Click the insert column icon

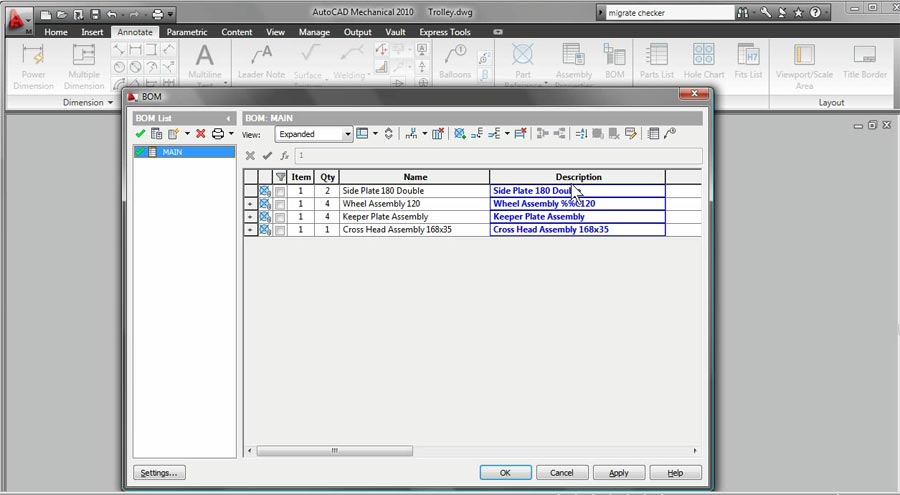tap(411, 134)
